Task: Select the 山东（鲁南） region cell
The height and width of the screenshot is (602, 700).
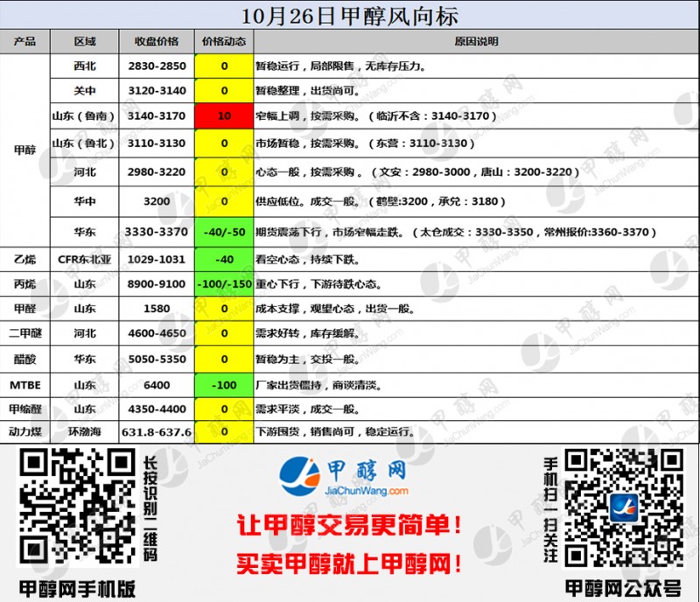Action: [x=85, y=116]
